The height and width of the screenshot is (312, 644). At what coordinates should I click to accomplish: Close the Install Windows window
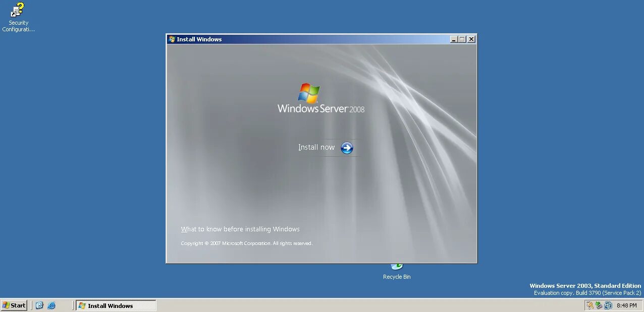tap(471, 39)
